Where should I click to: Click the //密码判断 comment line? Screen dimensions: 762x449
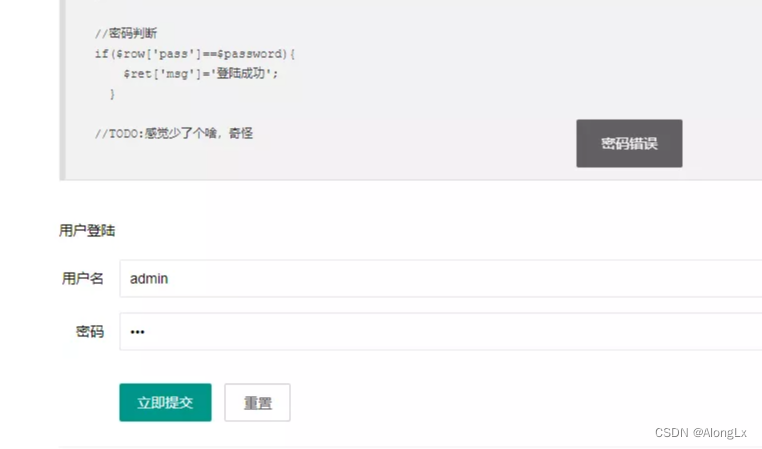[x=126, y=33]
